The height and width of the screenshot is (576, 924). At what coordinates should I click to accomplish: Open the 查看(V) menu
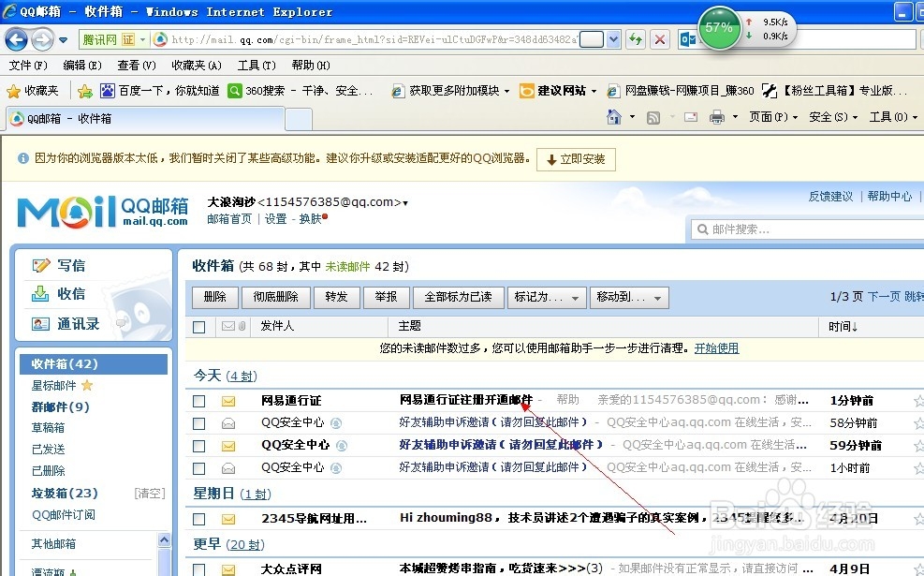[x=136, y=66]
